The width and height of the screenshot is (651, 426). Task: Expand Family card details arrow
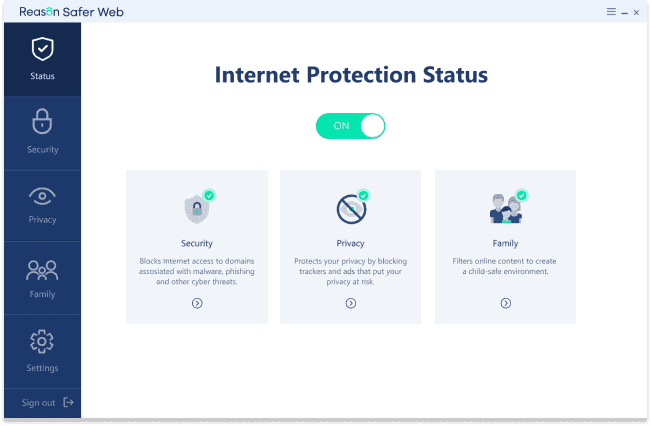click(x=506, y=304)
